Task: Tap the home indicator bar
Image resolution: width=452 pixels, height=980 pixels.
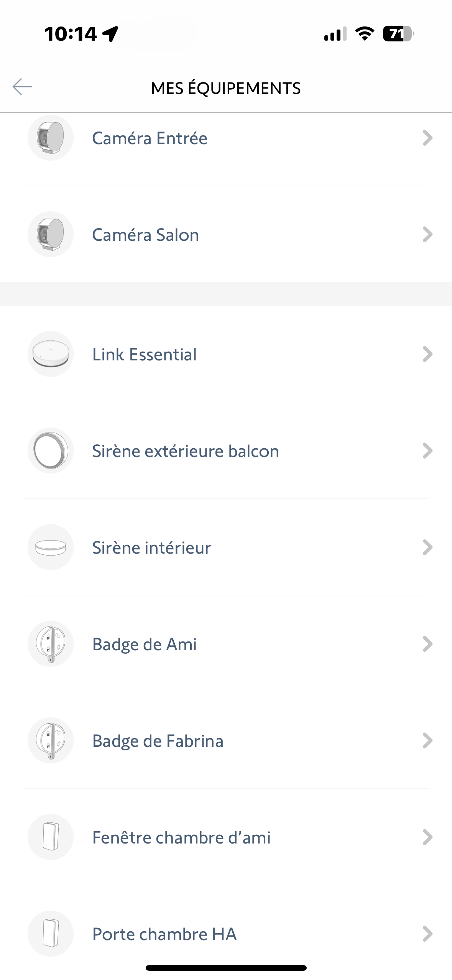Action: [226, 968]
